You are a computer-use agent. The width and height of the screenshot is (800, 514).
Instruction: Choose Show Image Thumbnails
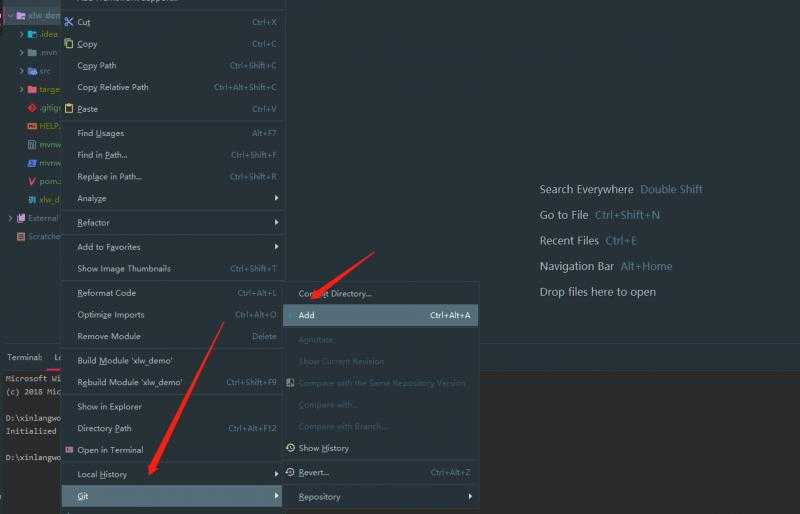[172, 268]
